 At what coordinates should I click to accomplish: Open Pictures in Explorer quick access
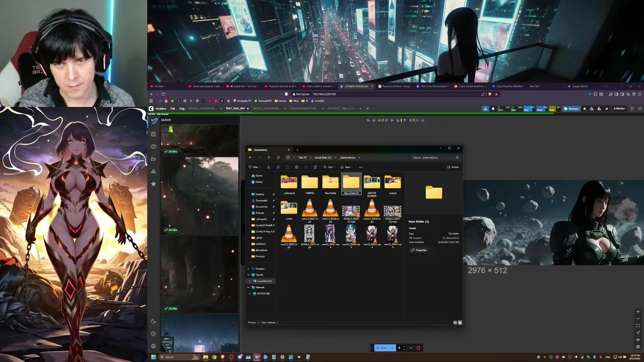258,213
